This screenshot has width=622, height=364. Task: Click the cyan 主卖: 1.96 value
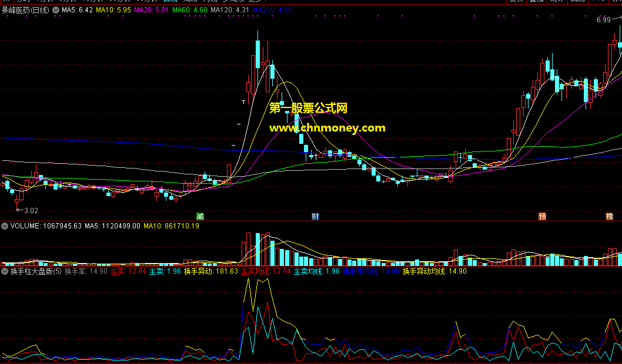165,271
